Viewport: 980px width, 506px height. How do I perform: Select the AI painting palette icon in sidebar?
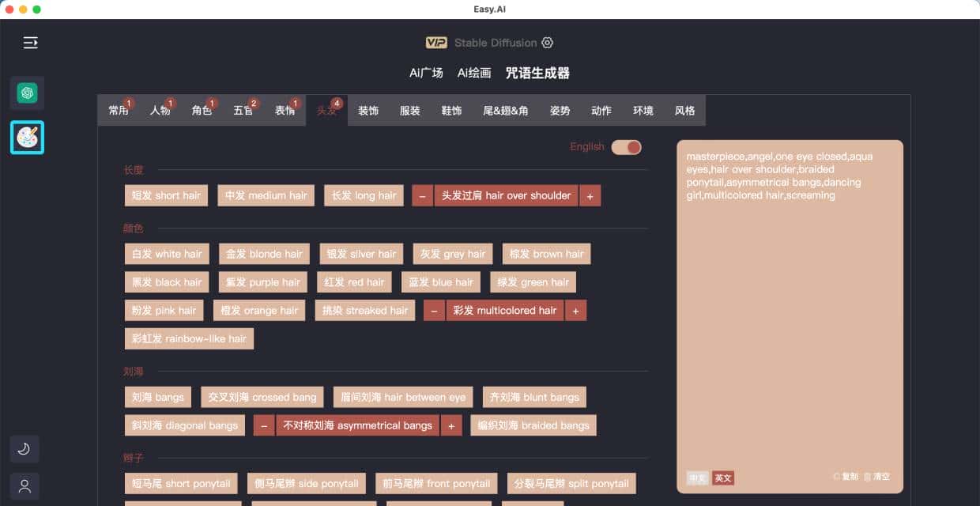point(27,137)
